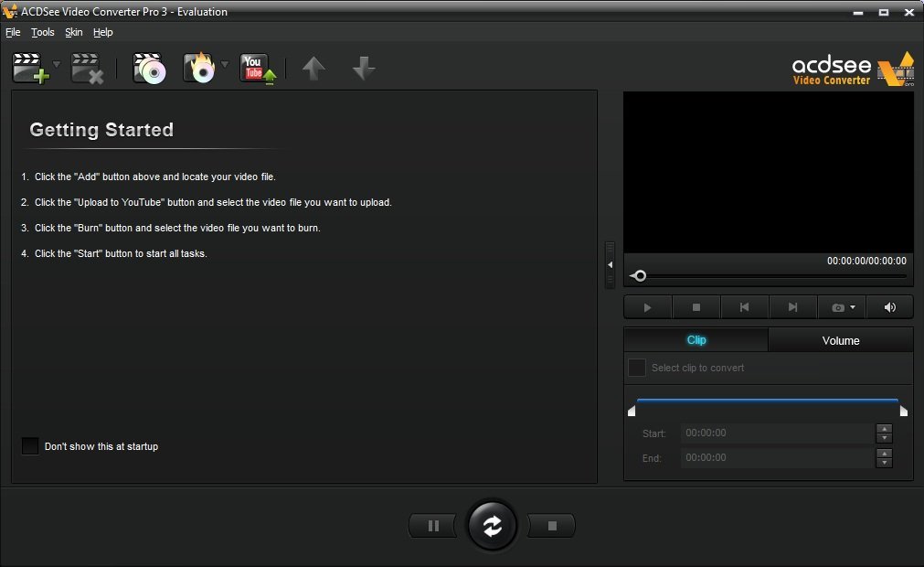The width and height of the screenshot is (924, 567).
Task: Check 'Don't show this at startup'
Action: coord(30,446)
